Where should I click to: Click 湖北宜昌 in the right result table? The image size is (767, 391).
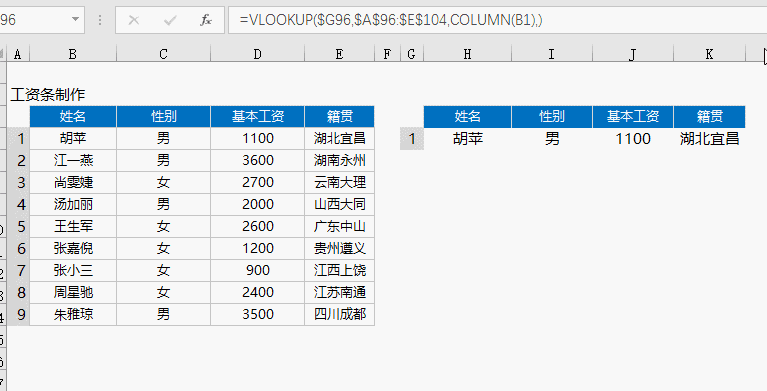click(709, 139)
